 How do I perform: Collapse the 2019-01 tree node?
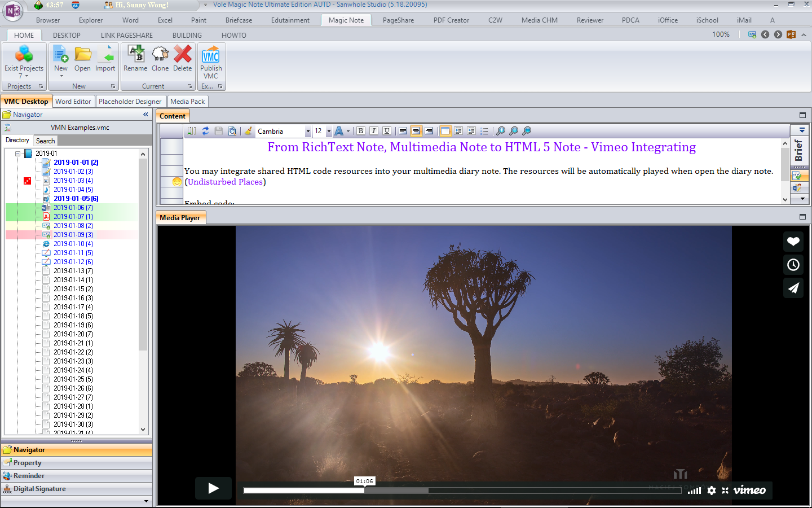pyautogui.click(x=18, y=154)
